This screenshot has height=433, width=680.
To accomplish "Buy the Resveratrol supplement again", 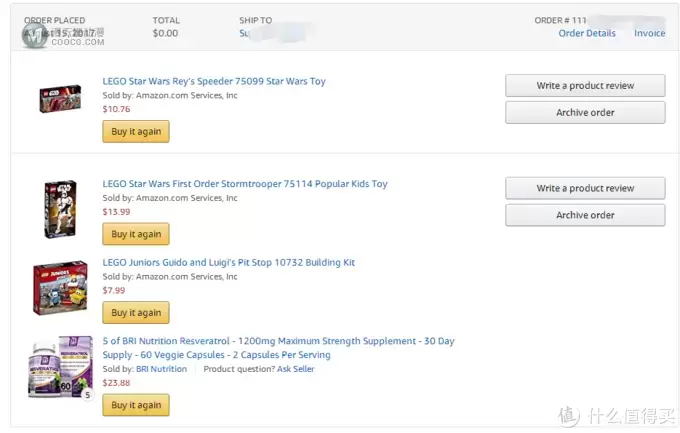I will (x=136, y=405).
